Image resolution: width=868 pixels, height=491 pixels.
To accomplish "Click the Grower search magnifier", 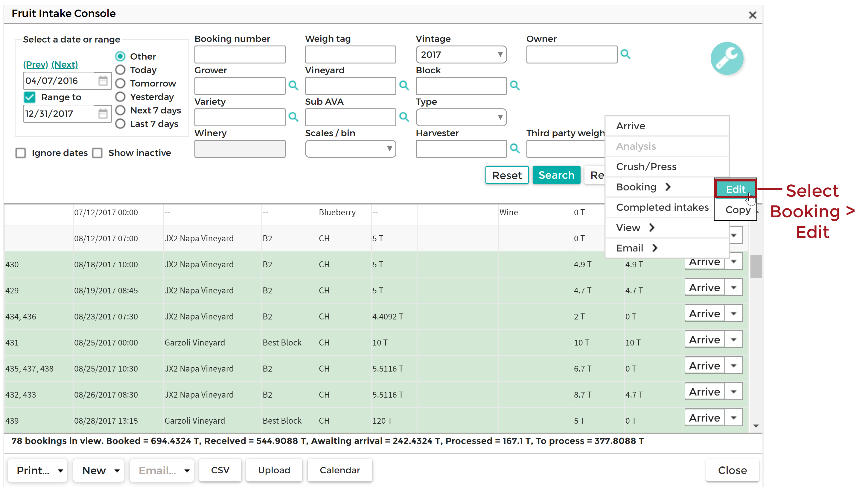I will coord(293,85).
